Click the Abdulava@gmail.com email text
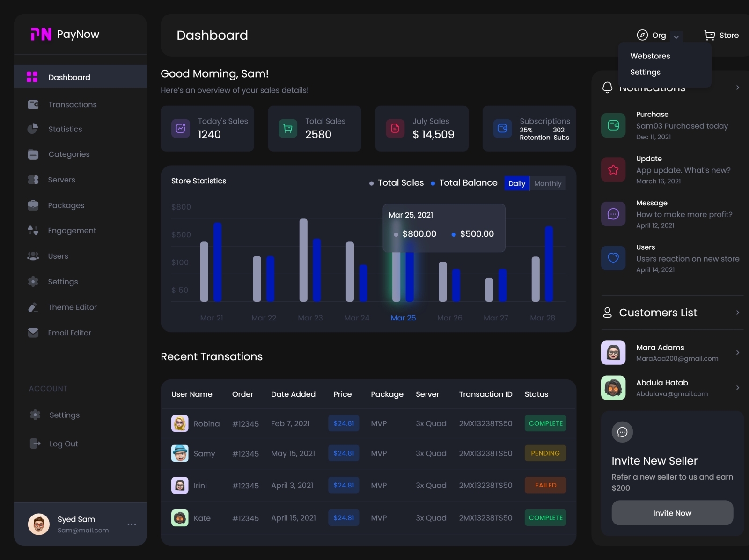The width and height of the screenshot is (749, 560). [x=672, y=393]
